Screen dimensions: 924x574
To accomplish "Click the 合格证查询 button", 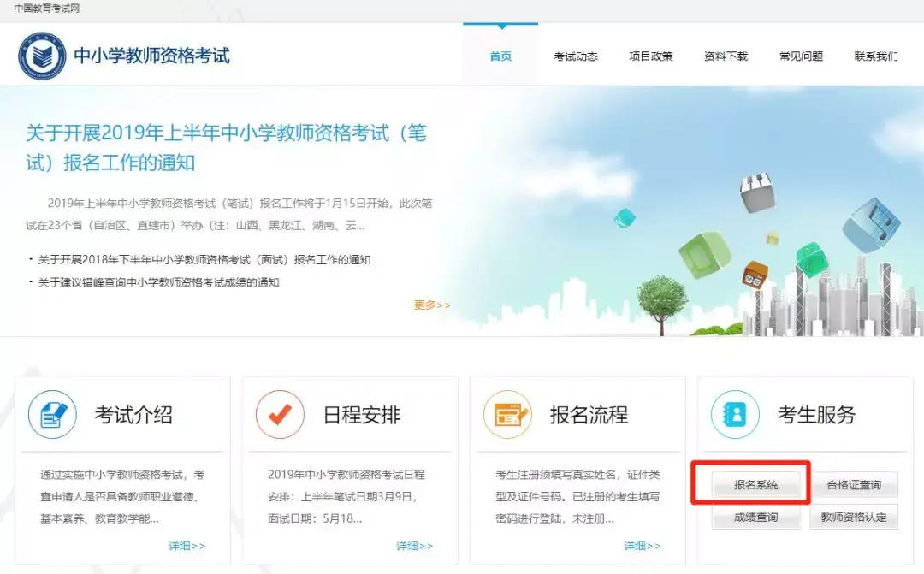I will pyautogui.click(x=854, y=485).
